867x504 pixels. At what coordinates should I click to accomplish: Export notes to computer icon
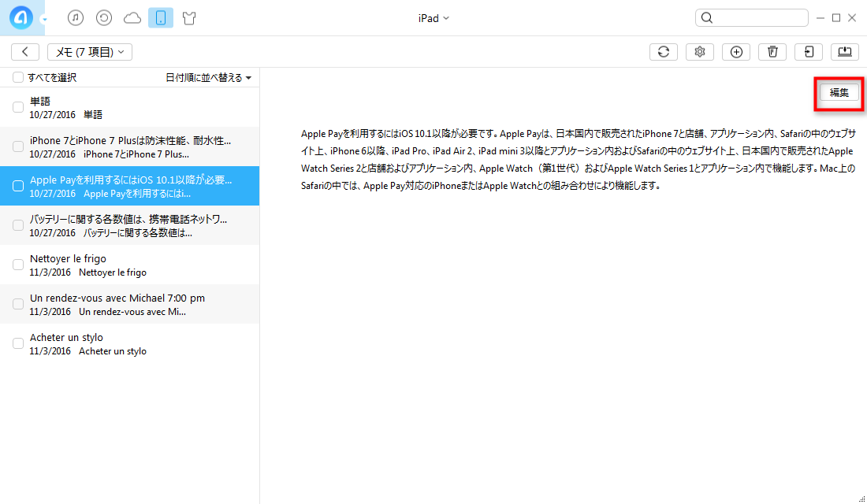(845, 52)
